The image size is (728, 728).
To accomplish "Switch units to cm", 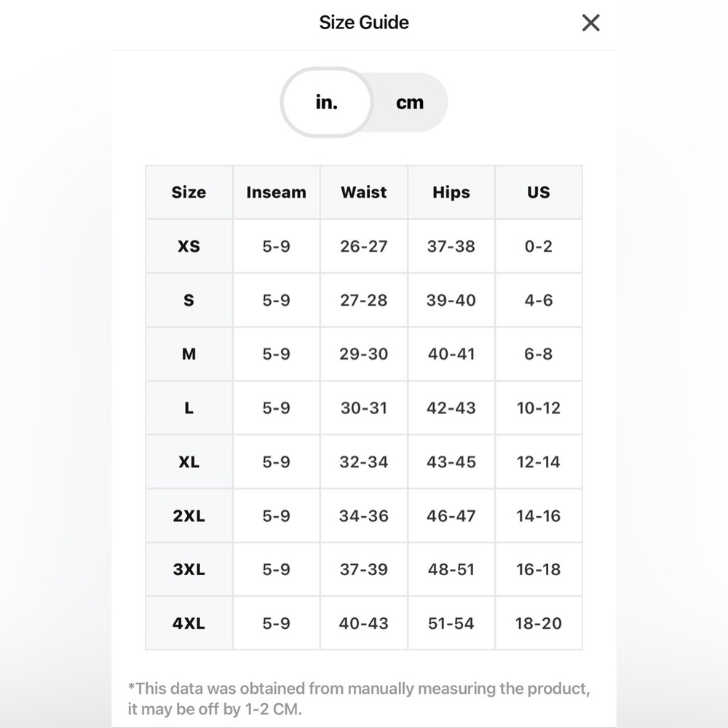I will tap(410, 103).
